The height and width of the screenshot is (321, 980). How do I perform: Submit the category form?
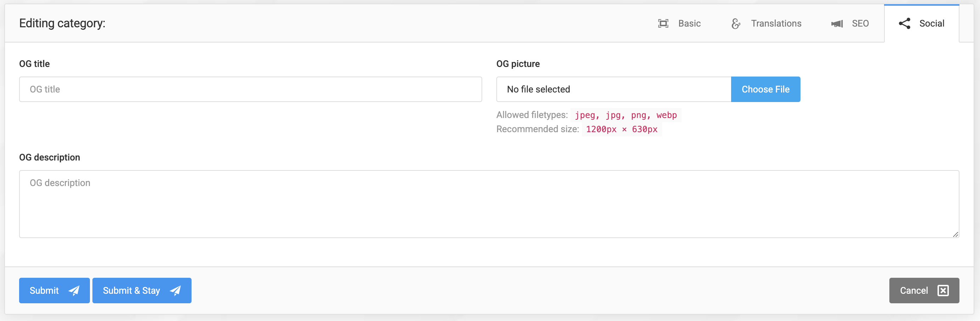44,291
